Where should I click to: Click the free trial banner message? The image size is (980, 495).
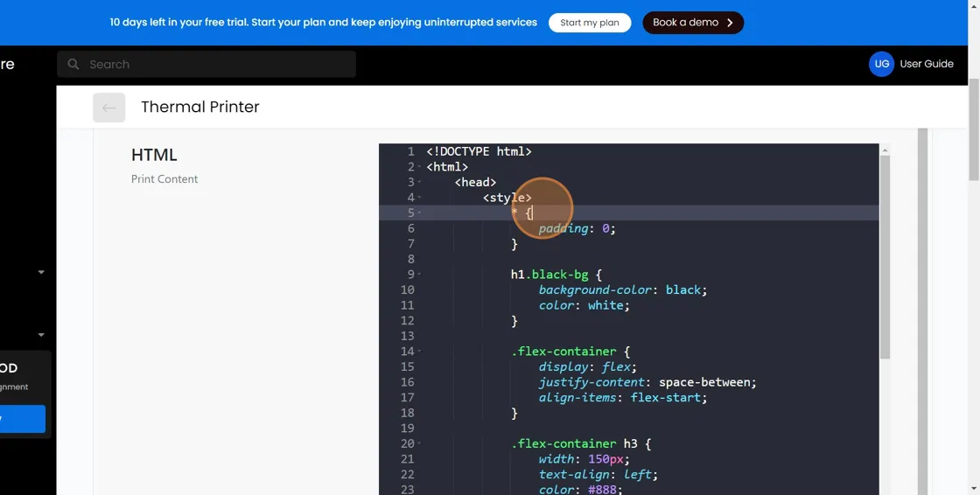(x=323, y=23)
